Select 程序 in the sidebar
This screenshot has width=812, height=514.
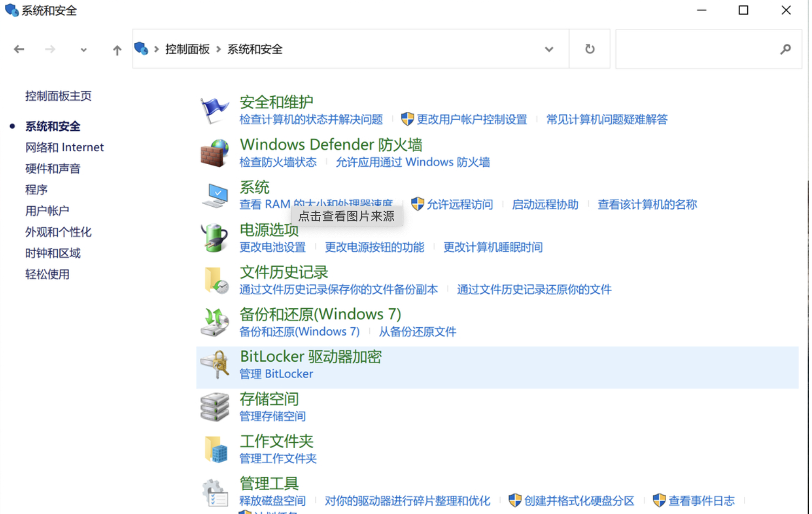[36, 190]
